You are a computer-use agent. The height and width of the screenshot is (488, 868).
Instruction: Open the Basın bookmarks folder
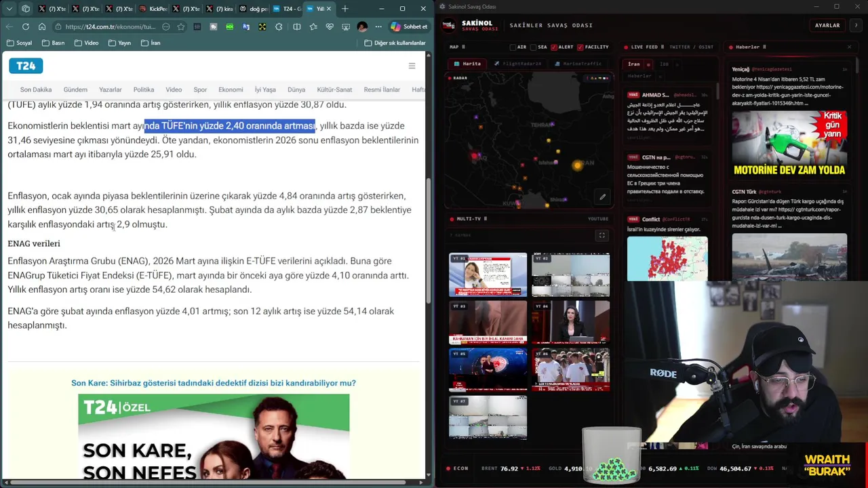pos(53,43)
